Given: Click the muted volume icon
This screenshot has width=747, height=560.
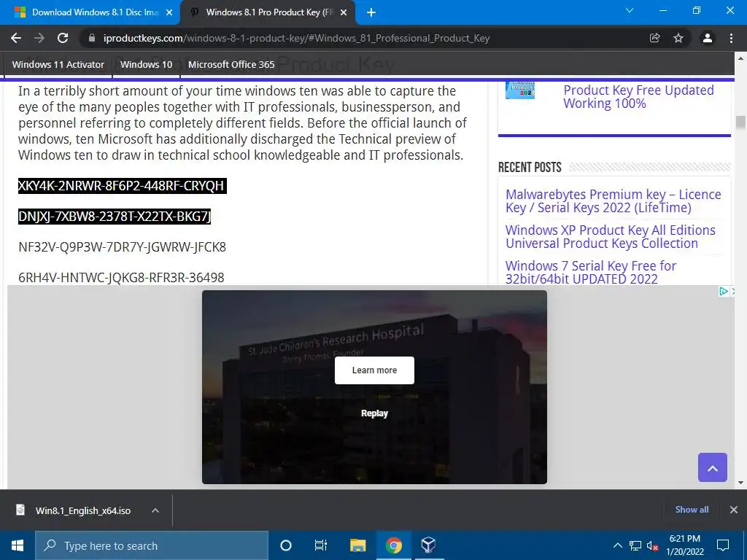Looking at the screenshot, I should point(652,545).
